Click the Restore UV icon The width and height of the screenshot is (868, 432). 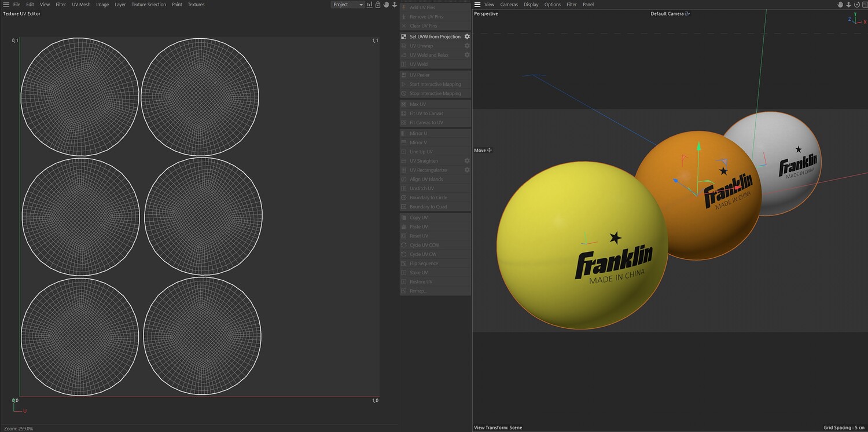(404, 282)
